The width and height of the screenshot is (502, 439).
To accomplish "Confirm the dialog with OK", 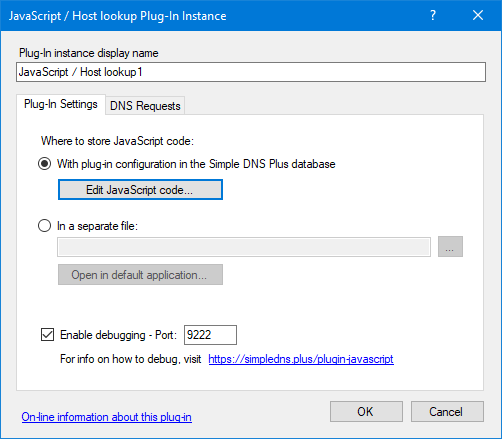I will [x=366, y=412].
